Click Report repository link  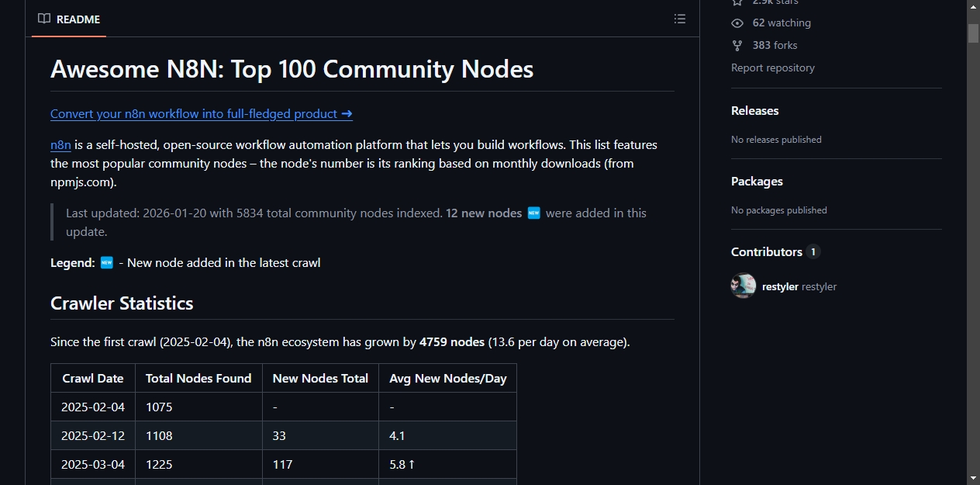(x=773, y=68)
